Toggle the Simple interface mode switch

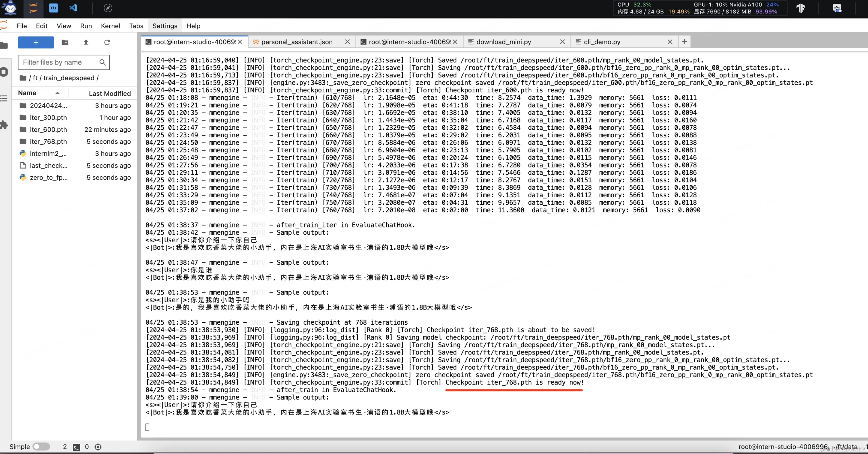(41, 447)
